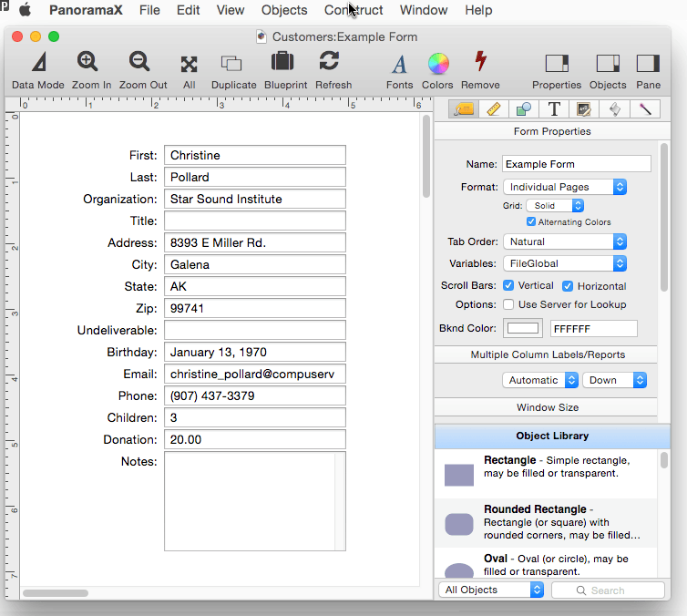
Task: Click the document icon in title bar
Action: [x=261, y=36]
